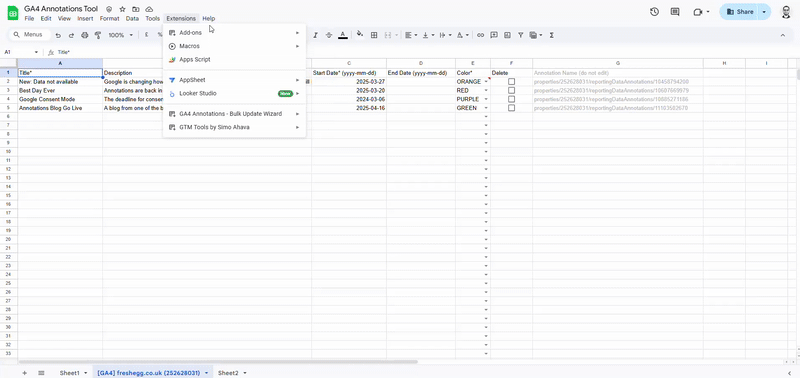Apply strikethrough formatting
The width and height of the screenshot is (800, 378).
[329, 35]
